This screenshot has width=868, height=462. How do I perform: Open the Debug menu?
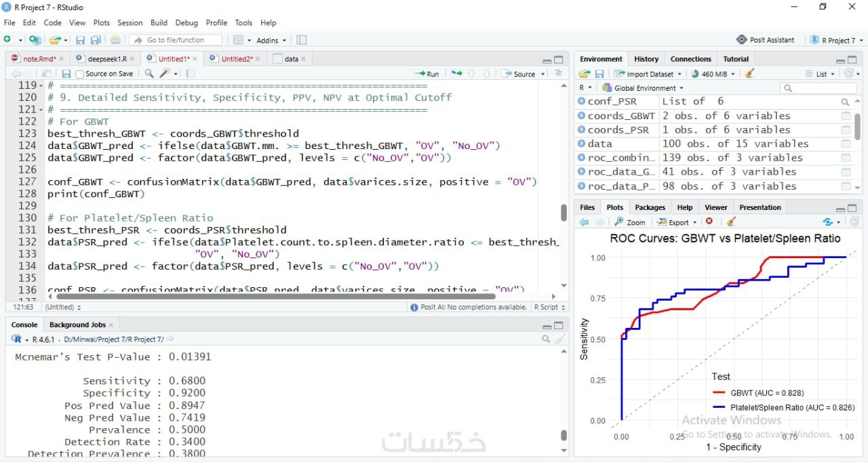coord(186,22)
